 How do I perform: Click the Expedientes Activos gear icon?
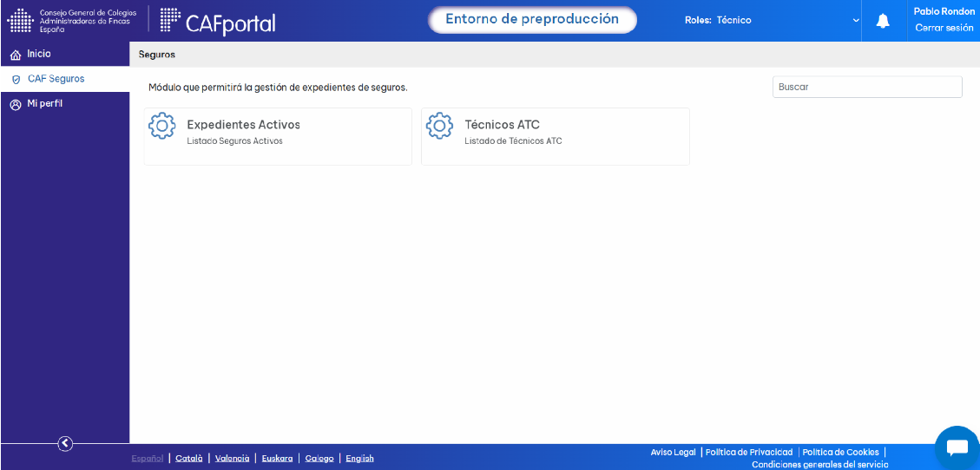162,126
